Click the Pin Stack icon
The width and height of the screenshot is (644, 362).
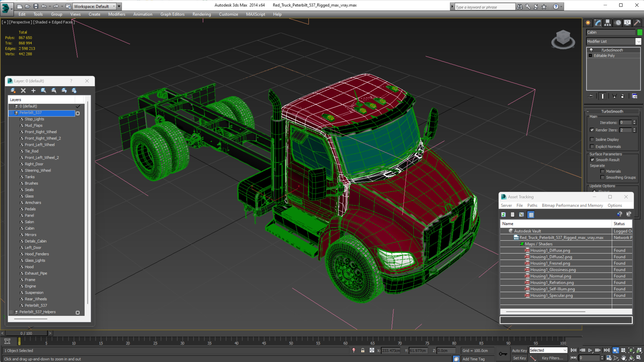coord(591,96)
